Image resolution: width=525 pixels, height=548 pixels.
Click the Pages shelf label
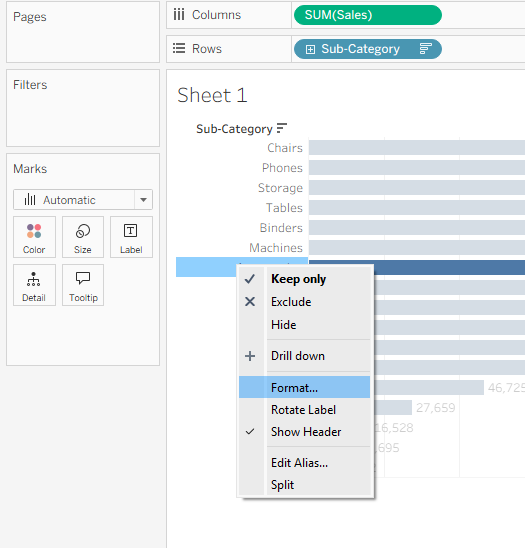coord(30,17)
